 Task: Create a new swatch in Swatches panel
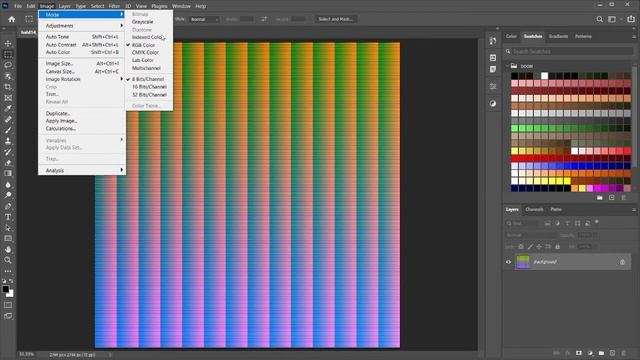pyautogui.click(x=611, y=198)
